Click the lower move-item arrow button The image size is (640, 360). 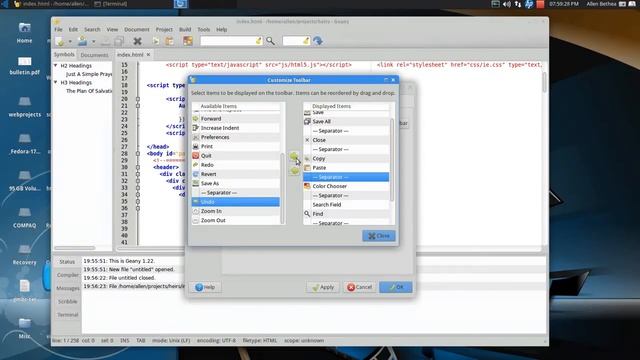click(x=294, y=171)
